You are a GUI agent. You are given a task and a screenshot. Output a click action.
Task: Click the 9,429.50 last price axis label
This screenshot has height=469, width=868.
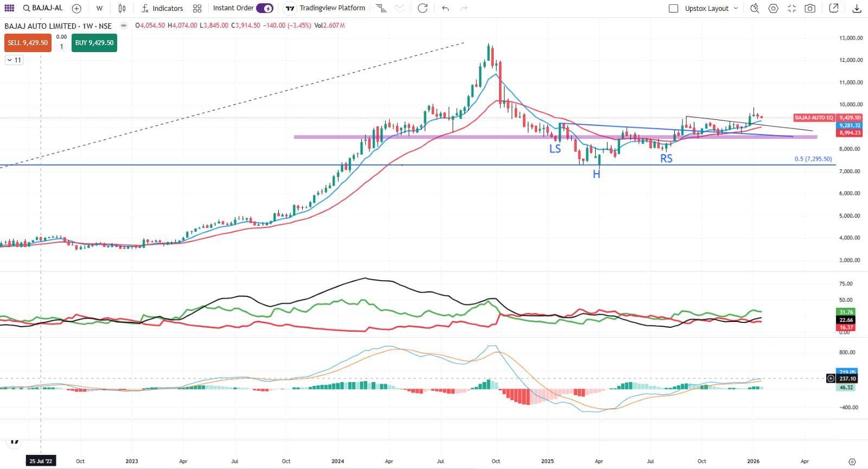(850, 118)
